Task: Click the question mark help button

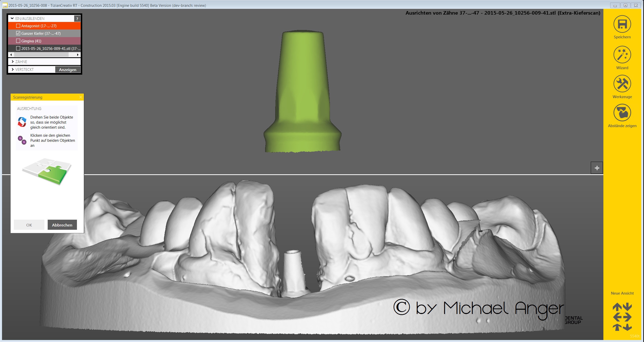Action: (77, 19)
